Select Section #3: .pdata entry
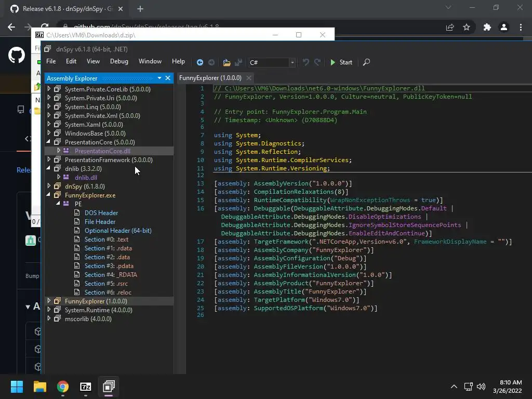Viewport: 532px width, 399px height. (109, 265)
